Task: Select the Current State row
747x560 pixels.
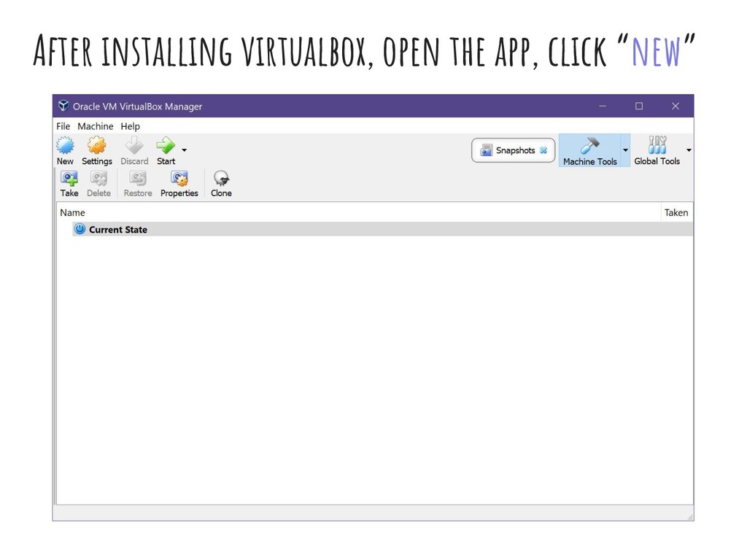Action: 382,229
